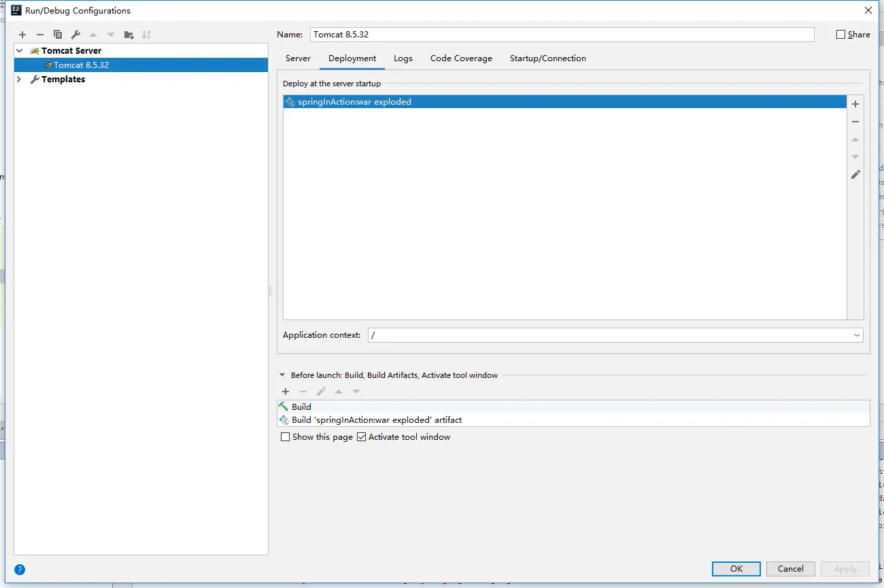The height and width of the screenshot is (588, 884).
Task: Click the Tomcat Server group icon
Action: click(35, 51)
